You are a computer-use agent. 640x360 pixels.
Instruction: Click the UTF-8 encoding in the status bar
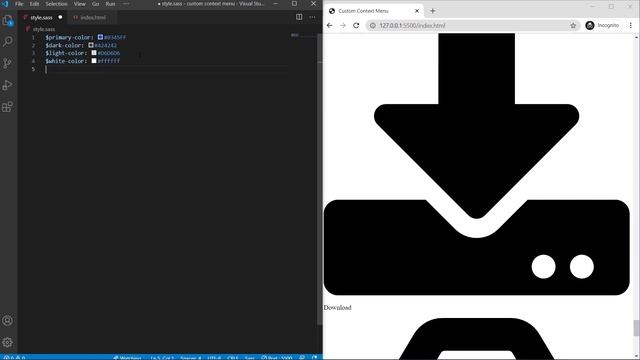point(214,358)
